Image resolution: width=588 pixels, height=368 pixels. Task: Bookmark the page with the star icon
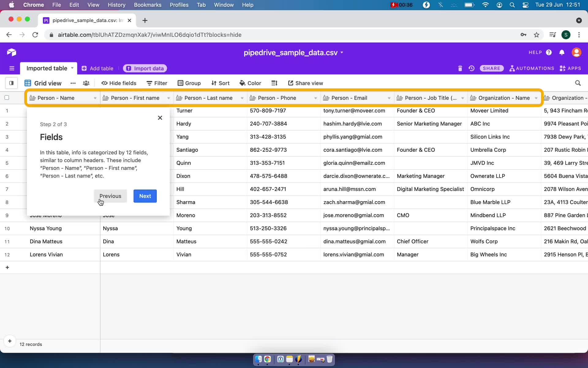(537, 35)
